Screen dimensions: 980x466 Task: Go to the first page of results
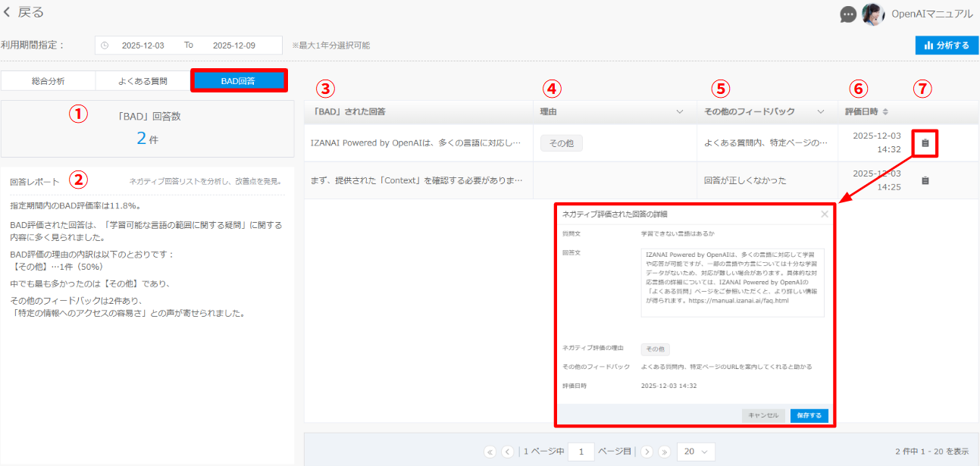click(490, 452)
